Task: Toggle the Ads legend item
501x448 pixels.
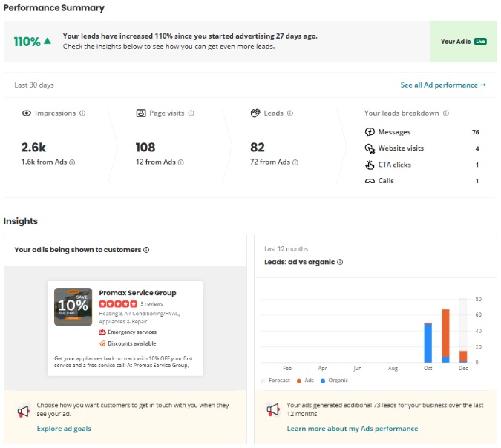Action: [306, 381]
